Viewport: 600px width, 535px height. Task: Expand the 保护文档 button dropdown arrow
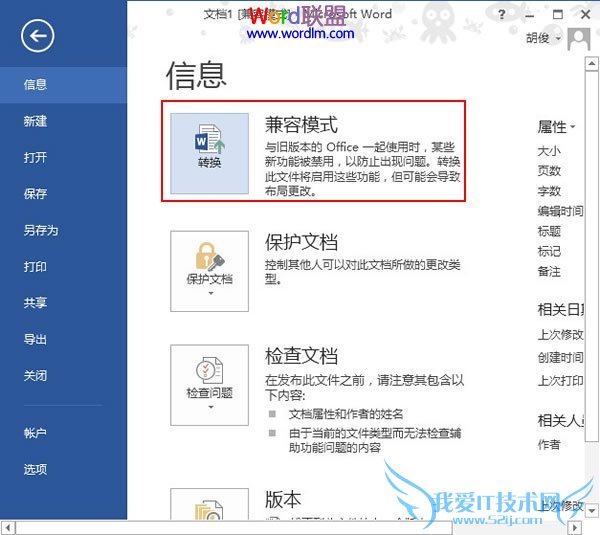[x=211, y=293]
